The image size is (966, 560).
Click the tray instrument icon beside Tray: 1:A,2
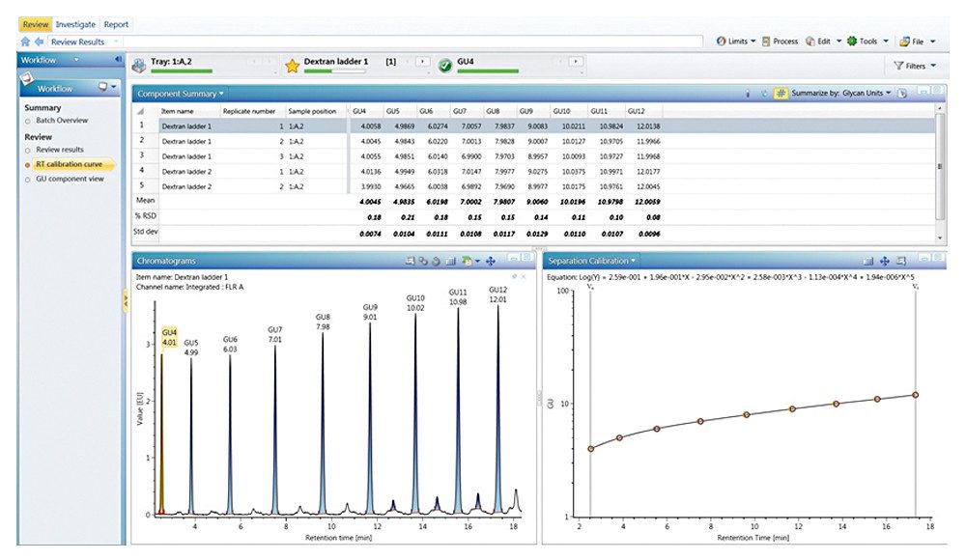(x=139, y=65)
